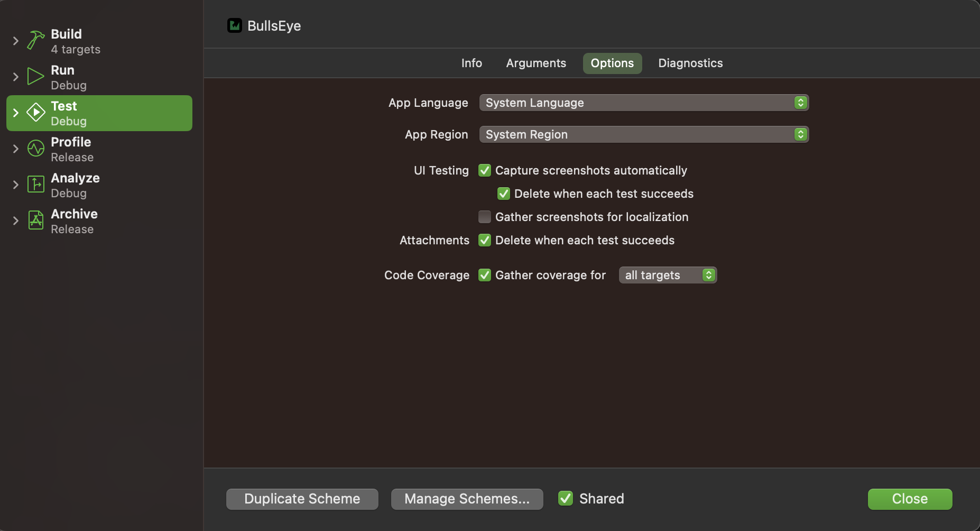Select the Build row labeled '4 targets'
The image size is (980, 531).
[99, 41]
